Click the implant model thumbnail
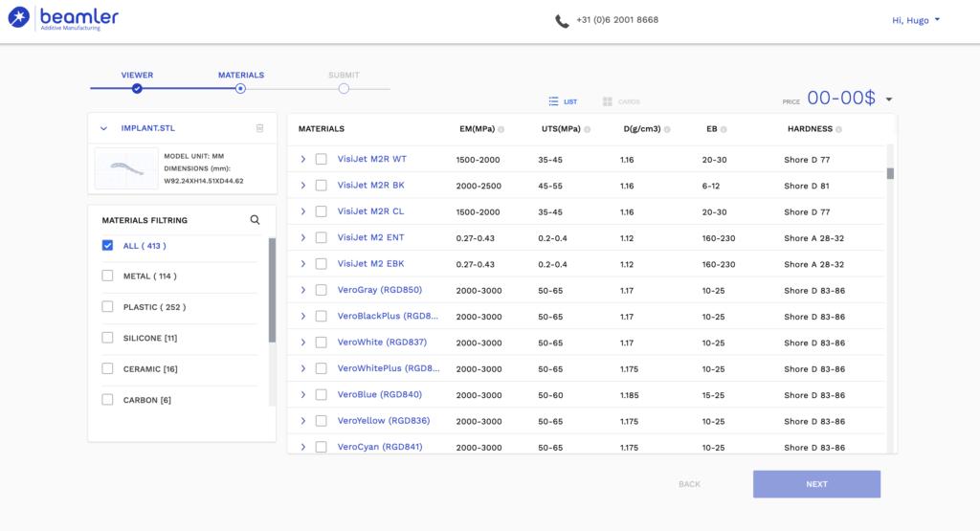Image resolution: width=980 pixels, height=531 pixels. coord(126,168)
